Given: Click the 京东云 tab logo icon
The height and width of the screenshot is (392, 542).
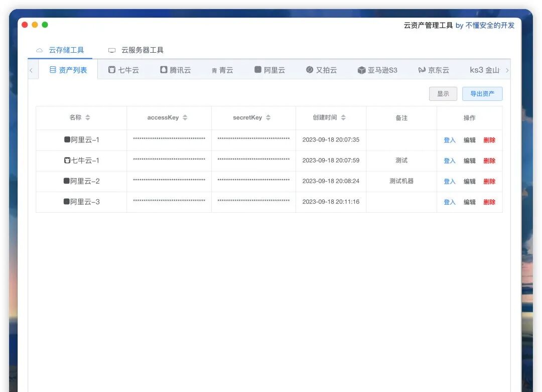Looking at the screenshot, I should click(x=422, y=70).
